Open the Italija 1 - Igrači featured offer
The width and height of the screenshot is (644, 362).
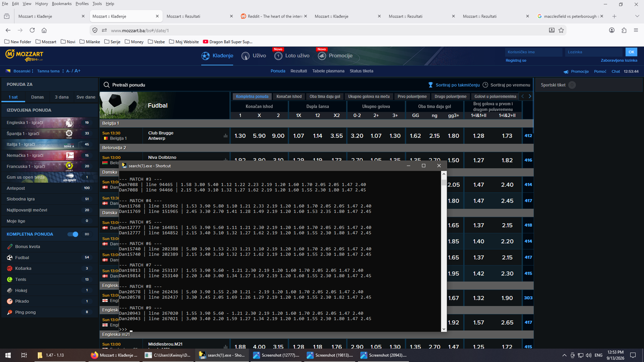pyautogui.click(x=49, y=144)
